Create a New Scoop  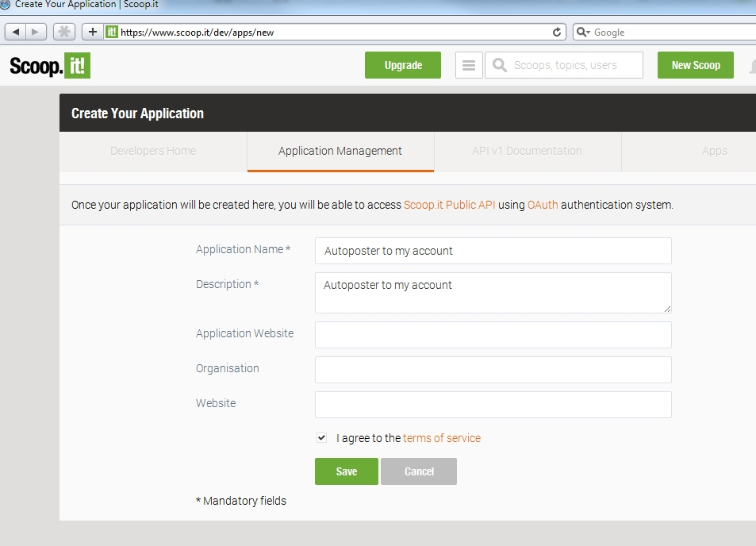[x=695, y=64]
